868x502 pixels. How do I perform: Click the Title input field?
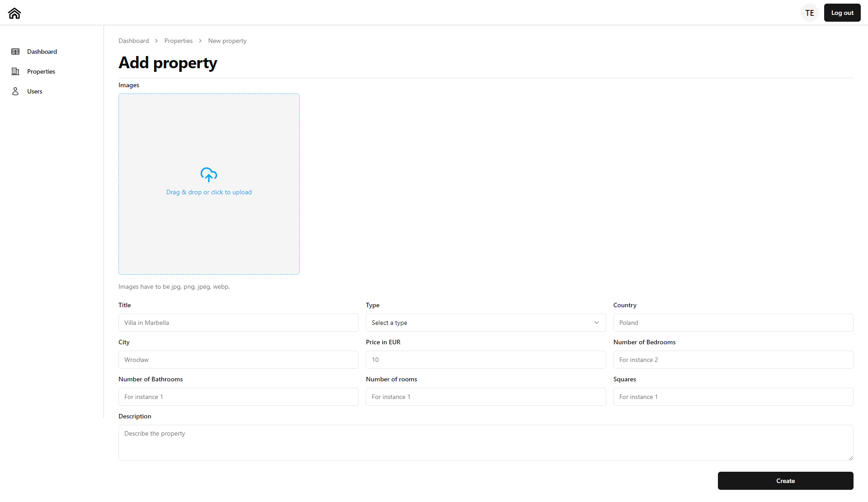pos(238,323)
